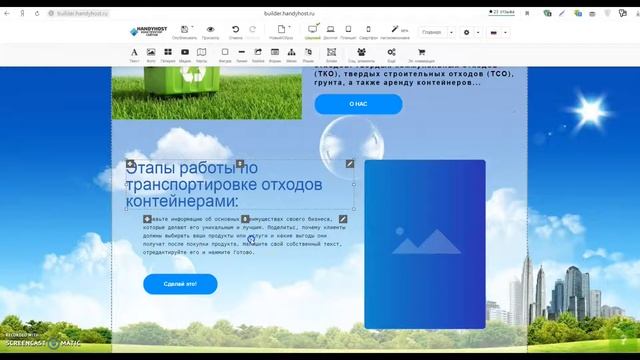Switch to tablet view

(348, 29)
